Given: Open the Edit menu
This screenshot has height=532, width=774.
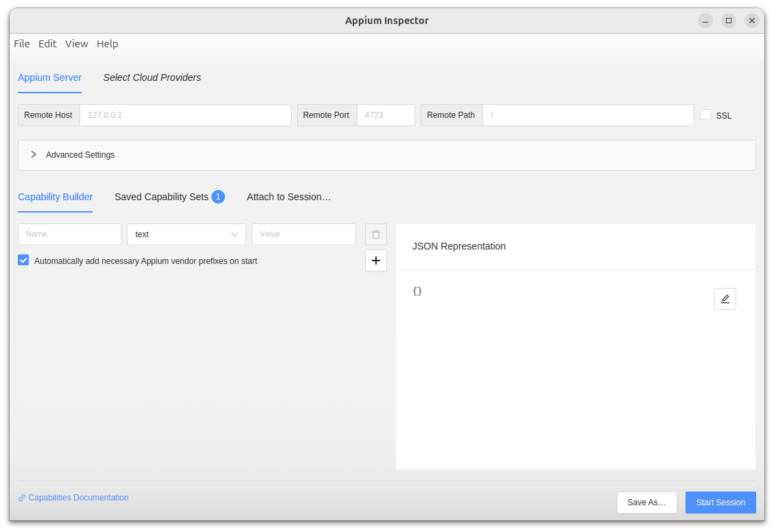Looking at the screenshot, I should point(47,44).
